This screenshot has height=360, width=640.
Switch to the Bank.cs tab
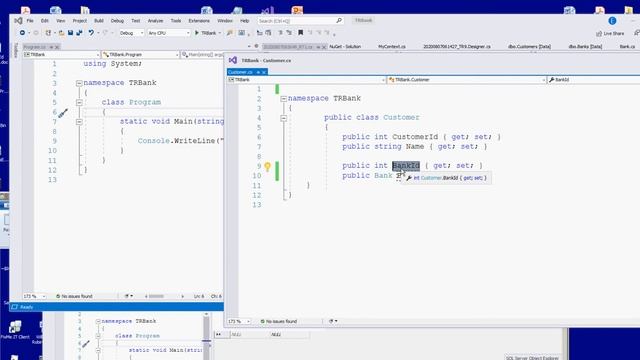(x=627, y=47)
